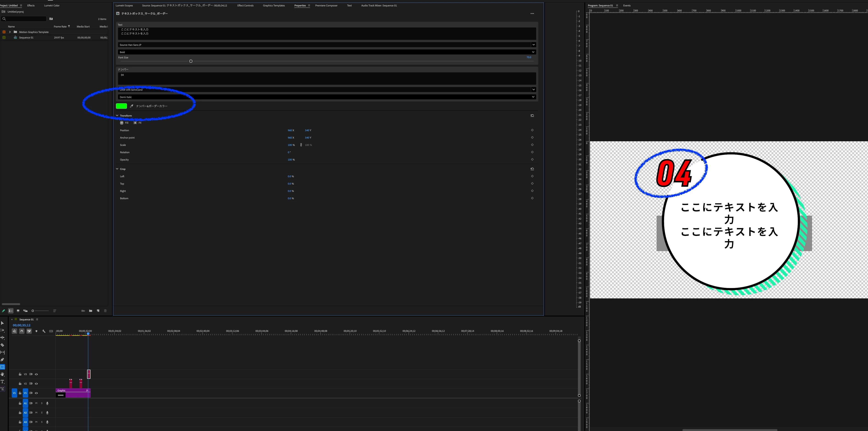
Task: Click the Fill button under Transform
Action: coord(124,123)
